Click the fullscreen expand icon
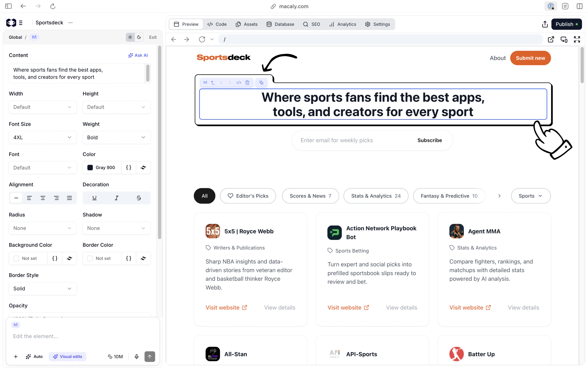 (577, 39)
